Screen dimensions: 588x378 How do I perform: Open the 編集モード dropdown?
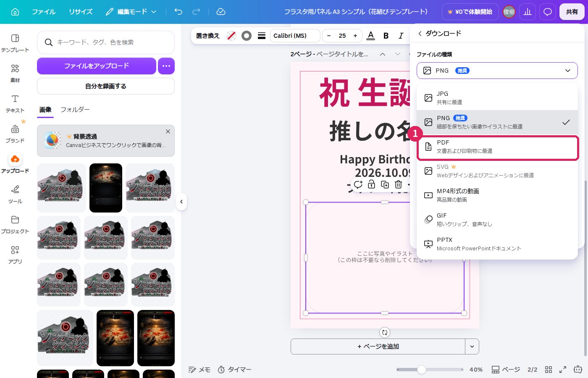point(131,12)
